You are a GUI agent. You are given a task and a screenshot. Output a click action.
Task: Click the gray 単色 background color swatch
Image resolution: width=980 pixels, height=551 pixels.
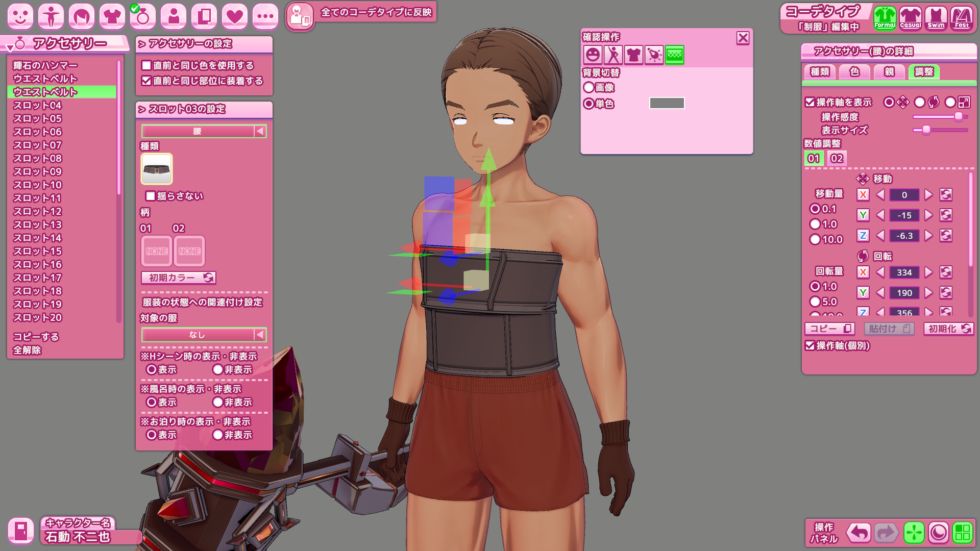[667, 104]
